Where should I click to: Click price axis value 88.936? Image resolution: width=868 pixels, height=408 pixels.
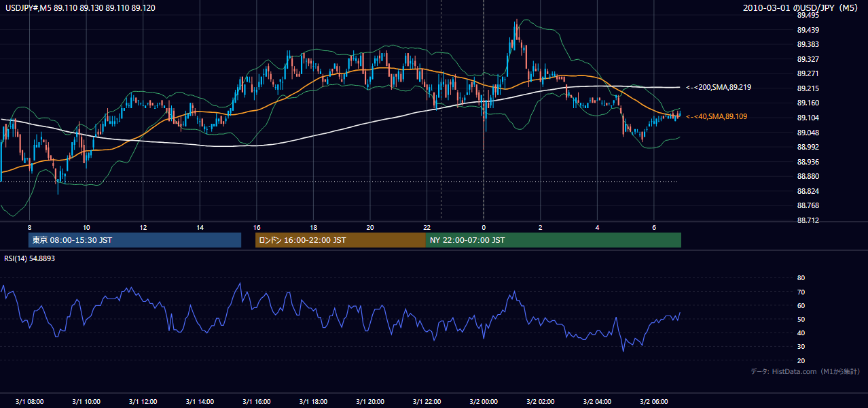click(x=808, y=162)
